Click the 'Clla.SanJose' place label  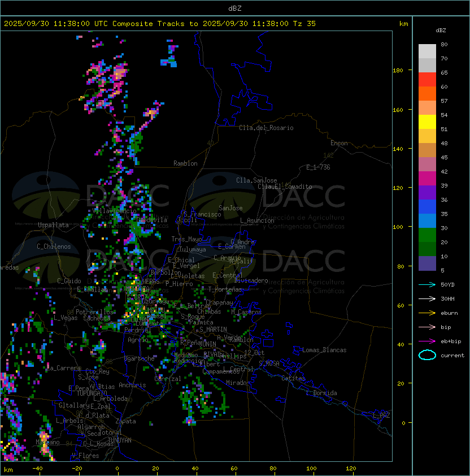[x=256, y=180]
